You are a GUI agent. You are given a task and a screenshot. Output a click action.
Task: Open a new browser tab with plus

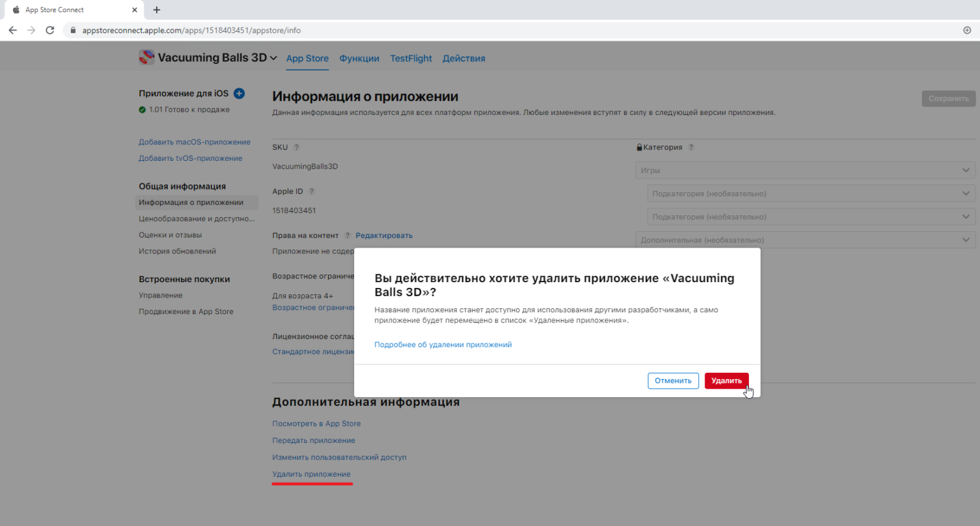coord(156,10)
